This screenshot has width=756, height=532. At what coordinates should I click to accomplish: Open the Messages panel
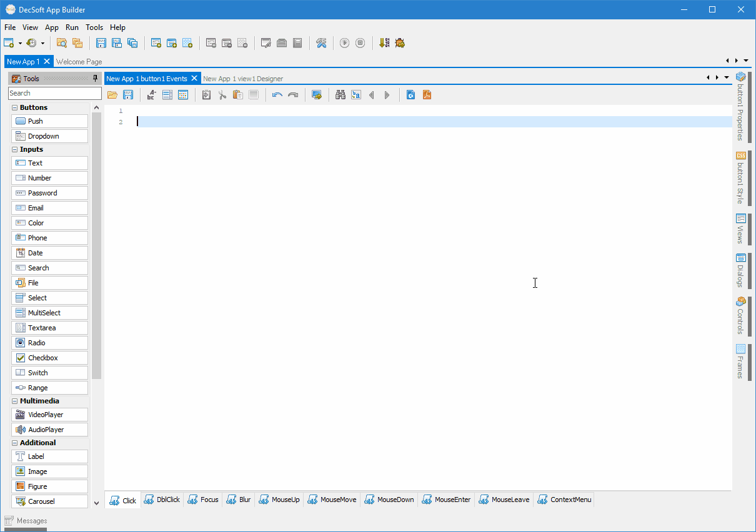point(26,521)
